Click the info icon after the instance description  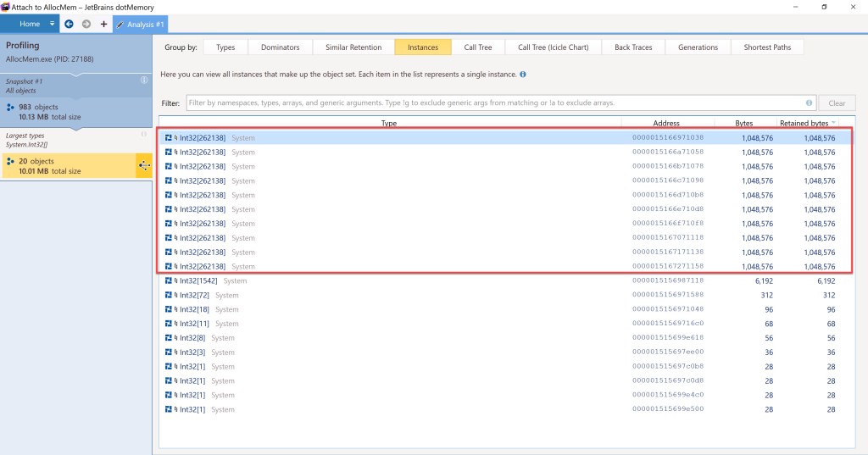523,75
